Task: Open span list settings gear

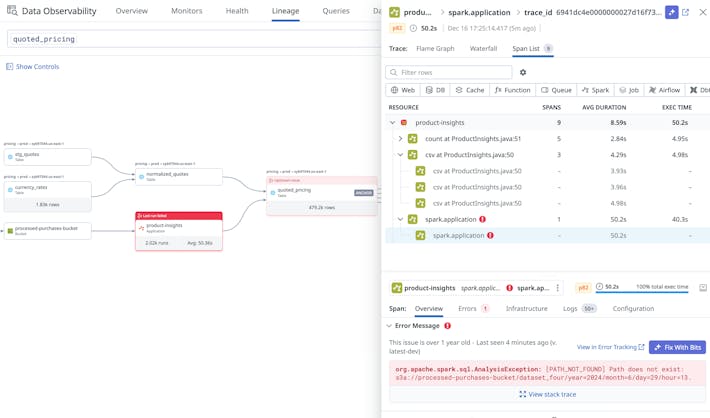Action: pyautogui.click(x=523, y=72)
